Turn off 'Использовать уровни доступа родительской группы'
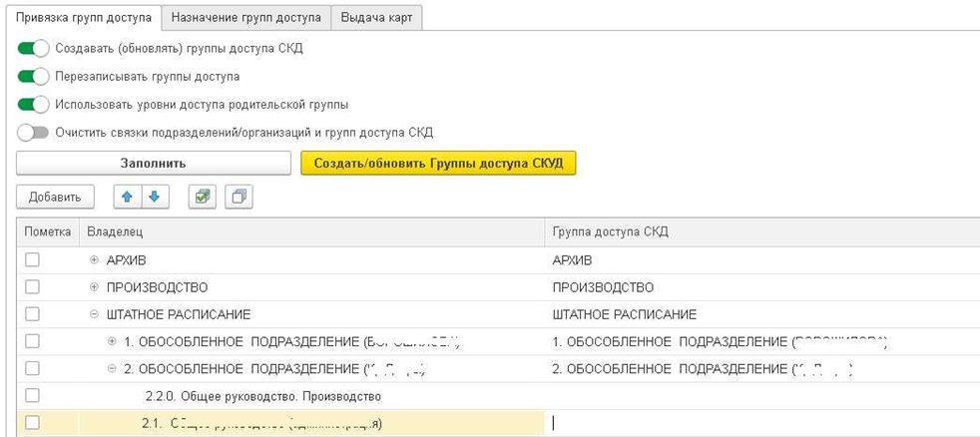Screen dimensions: 980x437 click(33, 104)
